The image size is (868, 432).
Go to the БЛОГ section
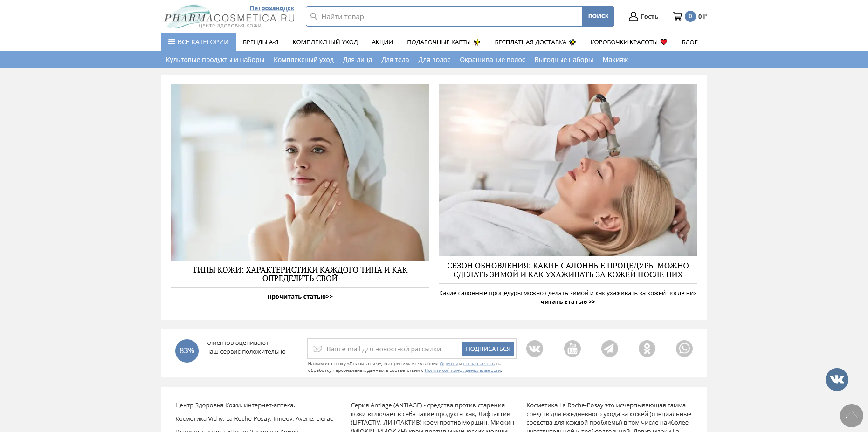[689, 42]
